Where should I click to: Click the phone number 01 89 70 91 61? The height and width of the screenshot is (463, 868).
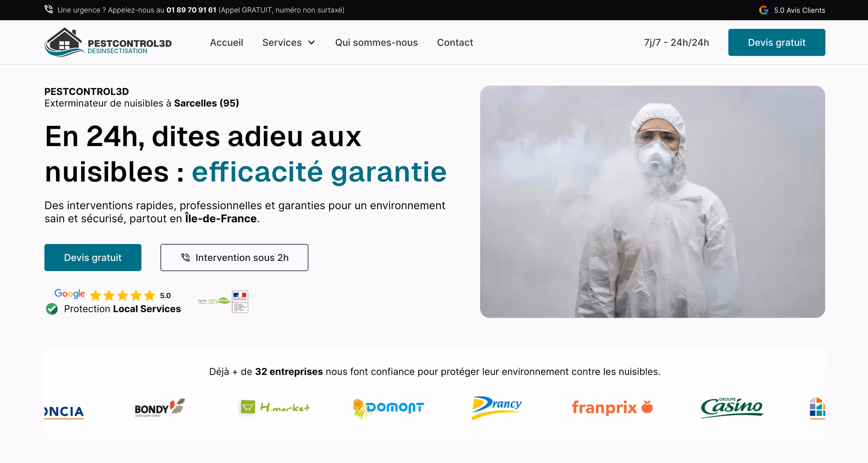click(x=191, y=10)
